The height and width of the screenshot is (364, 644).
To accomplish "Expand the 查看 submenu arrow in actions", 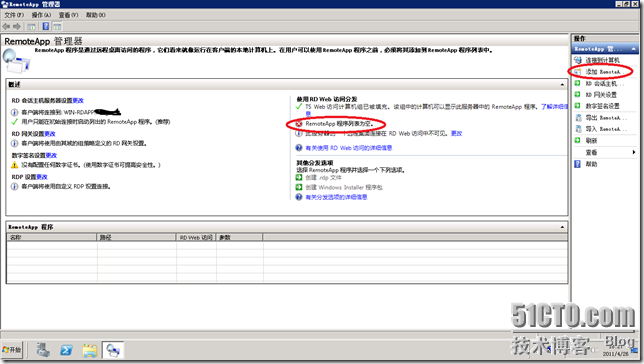I will [x=634, y=152].
